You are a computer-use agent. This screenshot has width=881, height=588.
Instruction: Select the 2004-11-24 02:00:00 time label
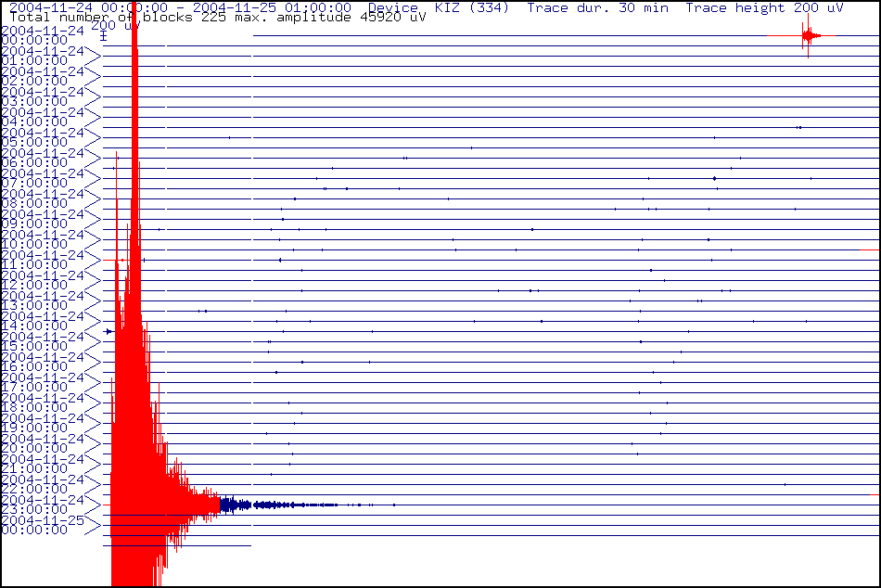43,76
